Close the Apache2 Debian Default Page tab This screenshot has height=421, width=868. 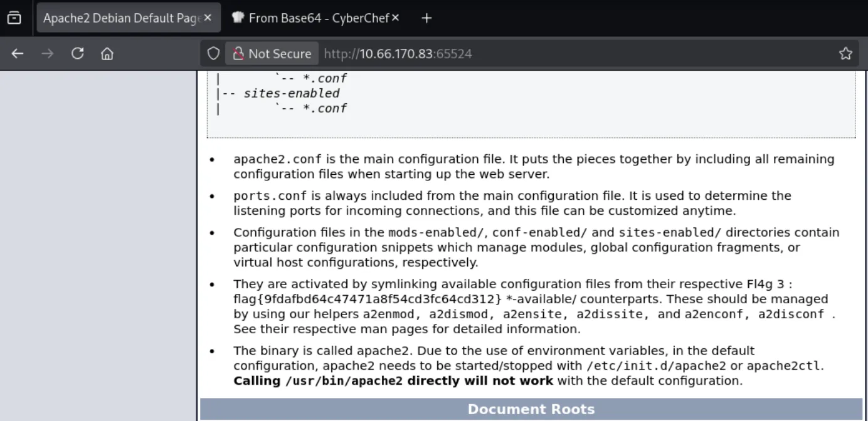[x=208, y=18]
